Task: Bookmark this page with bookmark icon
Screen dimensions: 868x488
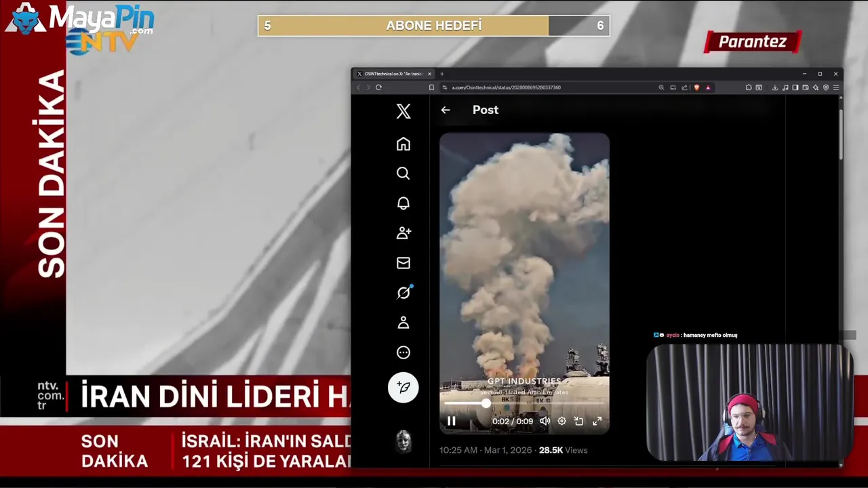Action: (431, 87)
